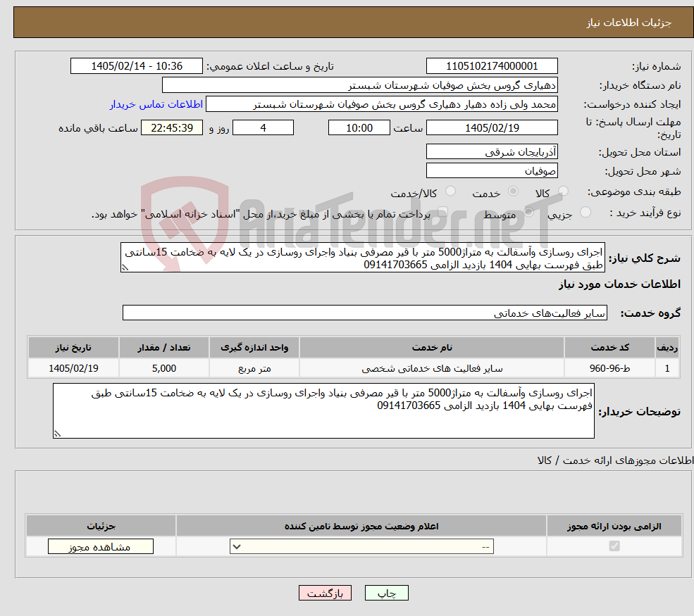The width and height of the screenshot is (694, 616).
Task: Click the request creator field محمد ولی زاده
Action: pyautogui.click(x=381, y=104)
